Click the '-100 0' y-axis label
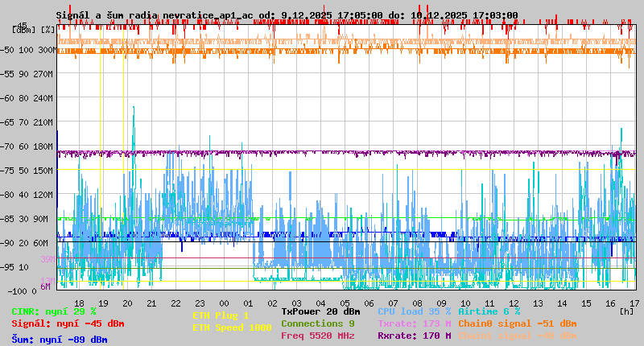The width and height of the screenshot is (644, 346). pos(22,291)
